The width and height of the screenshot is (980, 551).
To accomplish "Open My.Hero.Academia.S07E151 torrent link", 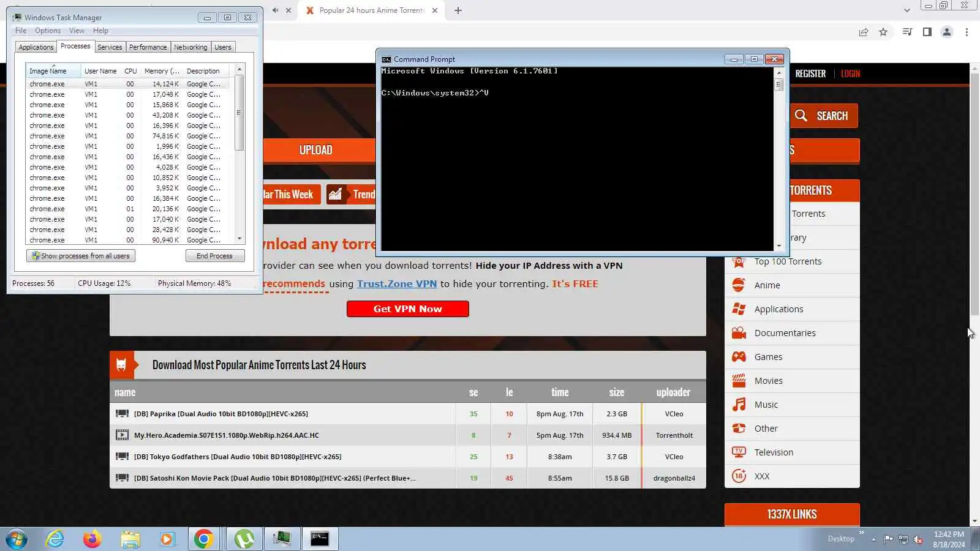I will pos(226,435).
